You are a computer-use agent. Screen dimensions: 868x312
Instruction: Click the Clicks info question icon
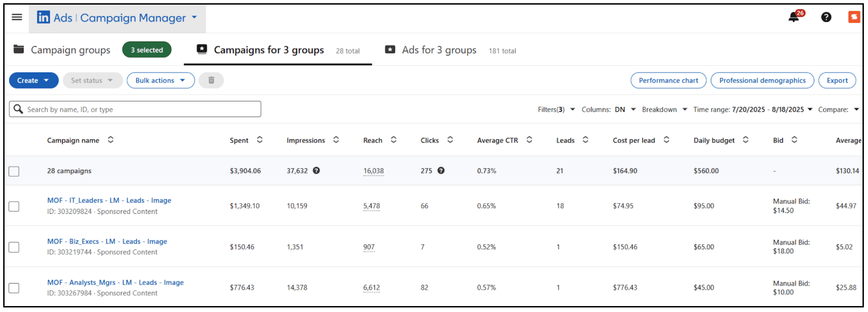tap(441, 170)
